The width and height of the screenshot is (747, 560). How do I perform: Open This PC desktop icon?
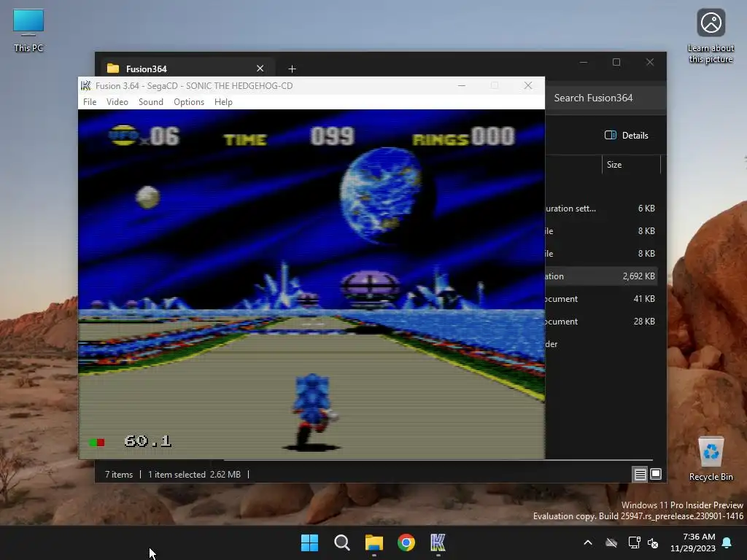[28, 31]
